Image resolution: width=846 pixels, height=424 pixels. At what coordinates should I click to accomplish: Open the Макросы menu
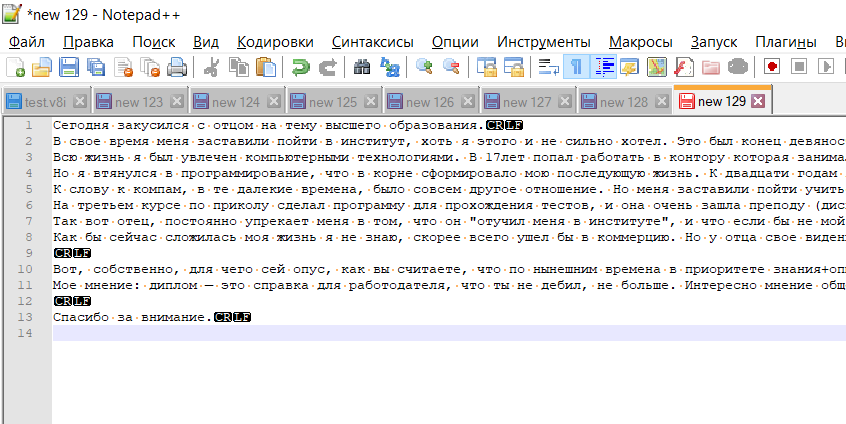point(641,42)
